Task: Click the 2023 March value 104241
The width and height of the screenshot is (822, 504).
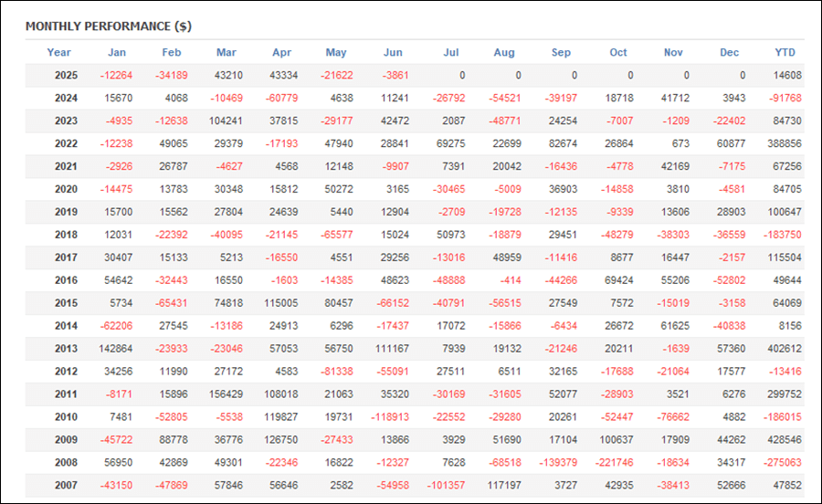Action: point(226,121)
